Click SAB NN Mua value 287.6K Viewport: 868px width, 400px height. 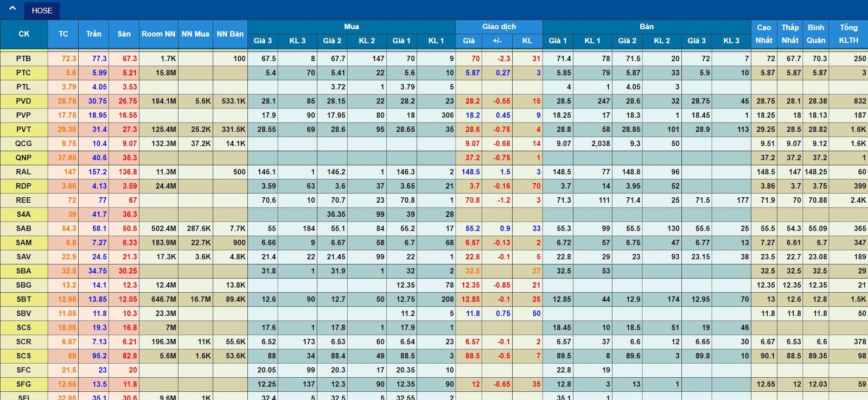199,229
